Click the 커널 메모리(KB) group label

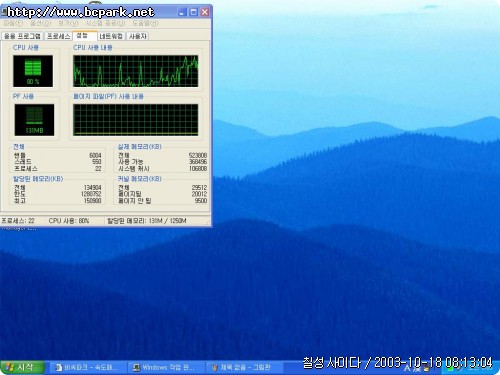[139, 179]
